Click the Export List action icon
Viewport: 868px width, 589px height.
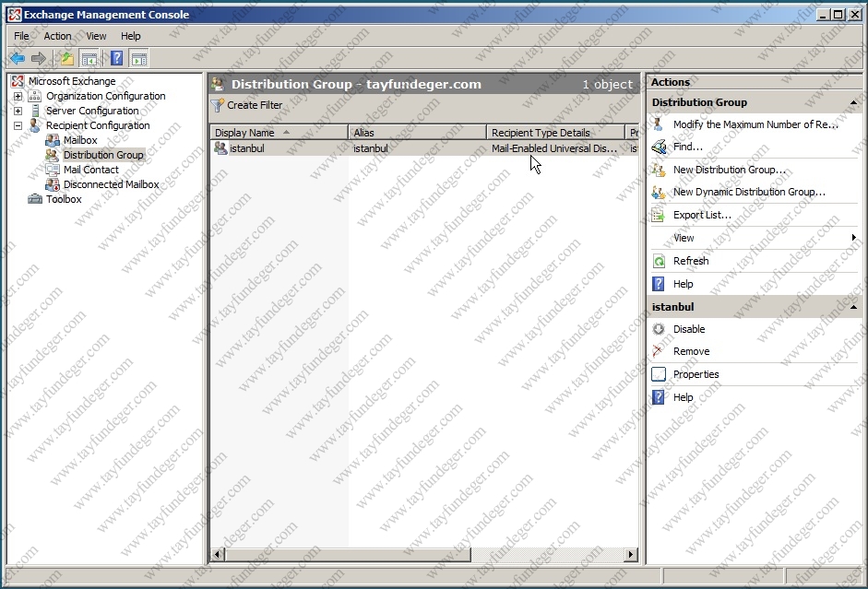(659, 215)
